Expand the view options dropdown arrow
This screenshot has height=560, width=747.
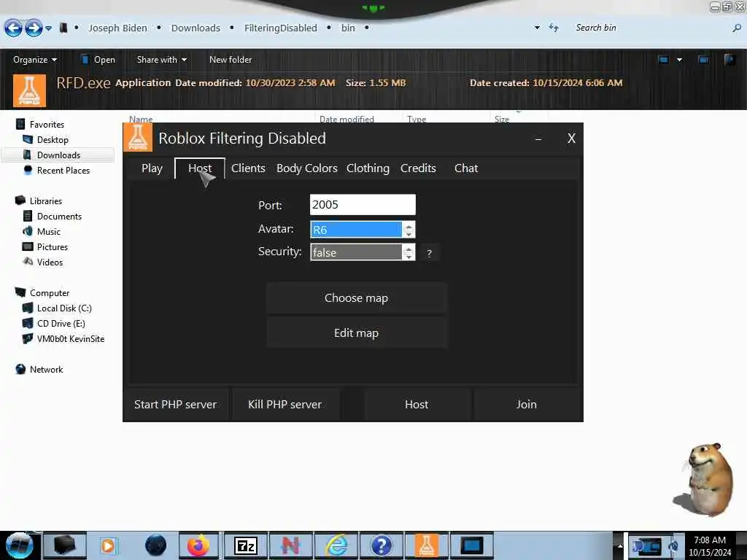coord(679,60)
